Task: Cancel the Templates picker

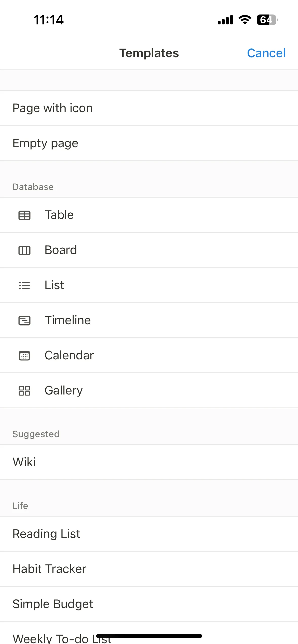Action: click(266, 53)
